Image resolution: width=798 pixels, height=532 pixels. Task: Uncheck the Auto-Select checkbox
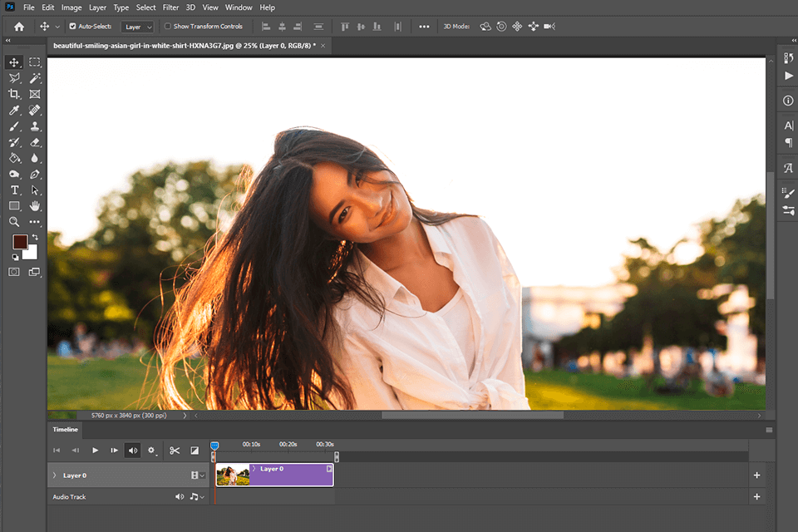tap(72, 27)
